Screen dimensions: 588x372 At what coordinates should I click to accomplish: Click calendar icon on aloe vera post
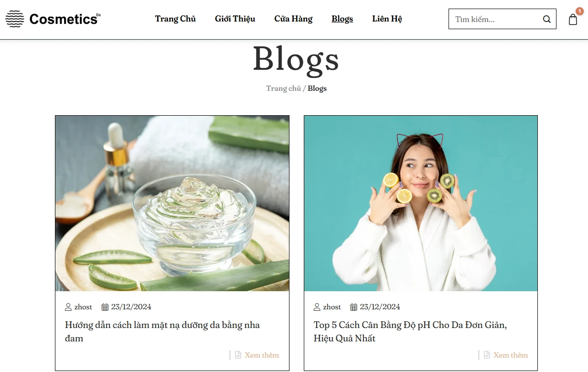(x=105, y=307)
